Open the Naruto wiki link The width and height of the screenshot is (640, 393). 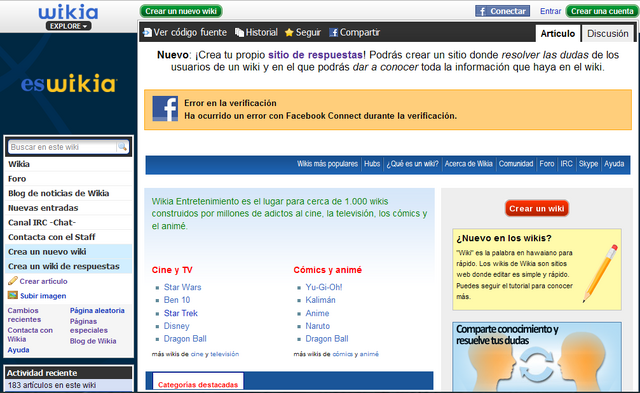tap(318, 326)
